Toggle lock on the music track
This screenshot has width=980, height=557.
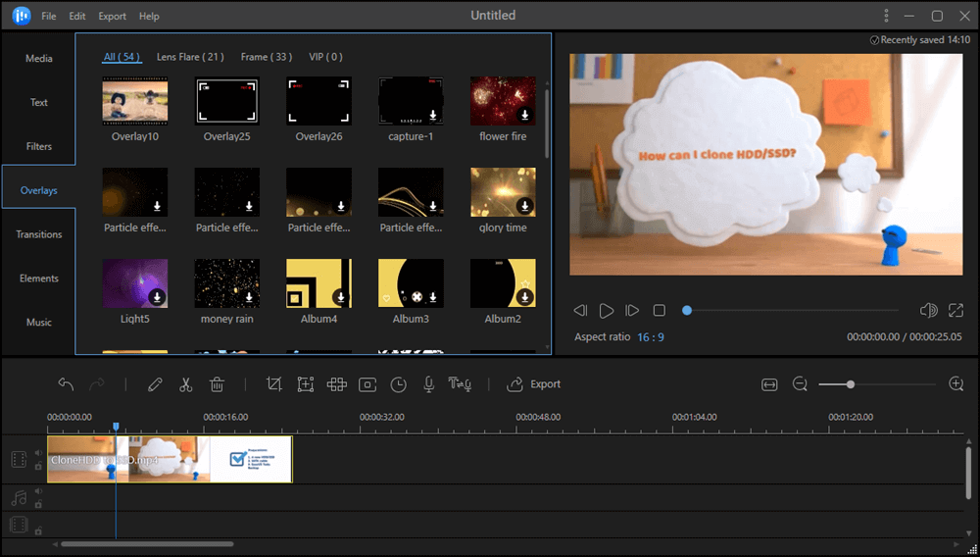(x=38, y=504)
